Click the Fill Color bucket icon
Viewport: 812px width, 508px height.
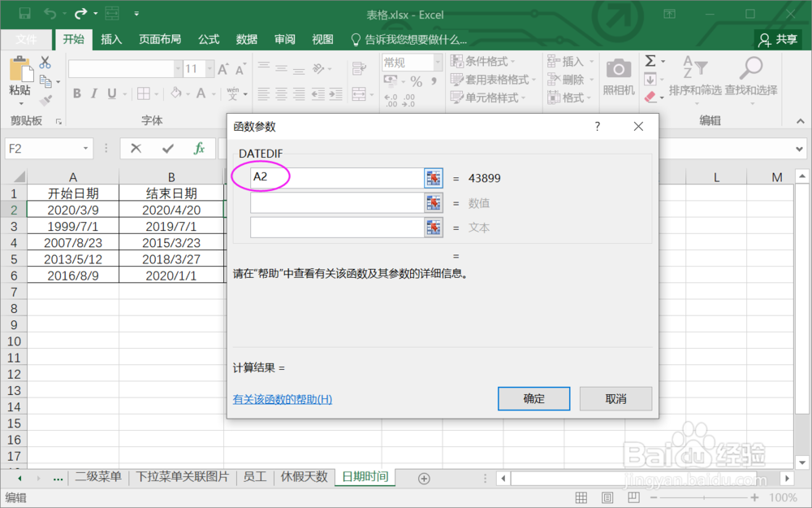tap(176, 93)
